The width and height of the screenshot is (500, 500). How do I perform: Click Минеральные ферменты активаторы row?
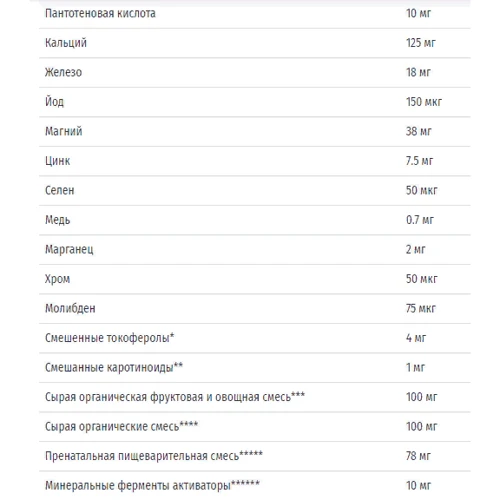255,485
